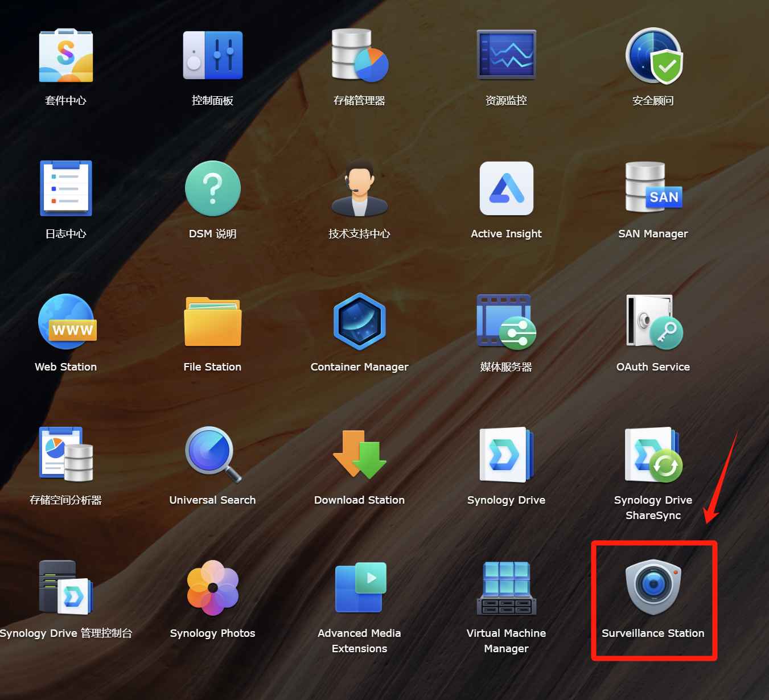769x700 pixels.
Task: Open OAuth Service
Action: click(654, 322)
